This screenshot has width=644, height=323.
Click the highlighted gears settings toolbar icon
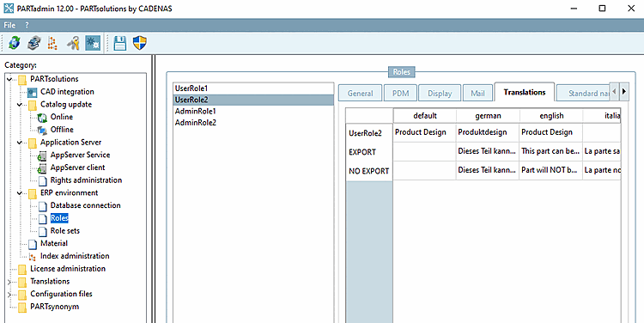click(x=93, y=43)
